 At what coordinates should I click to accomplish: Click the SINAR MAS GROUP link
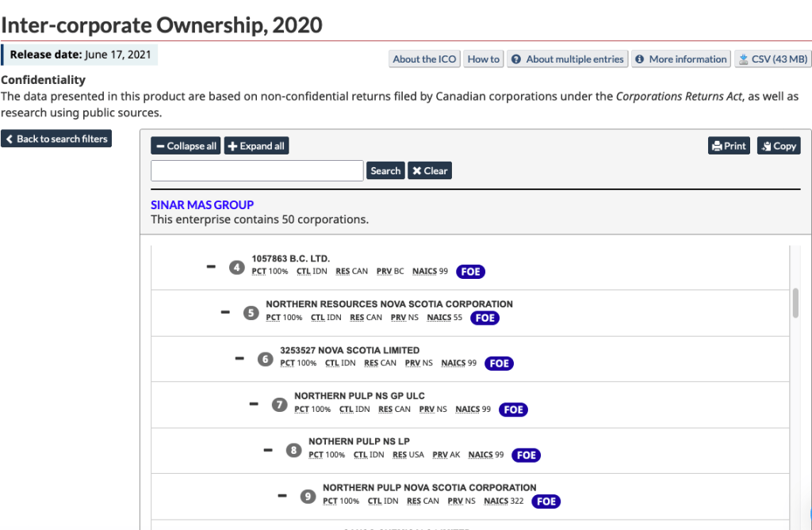coord(202,204)
